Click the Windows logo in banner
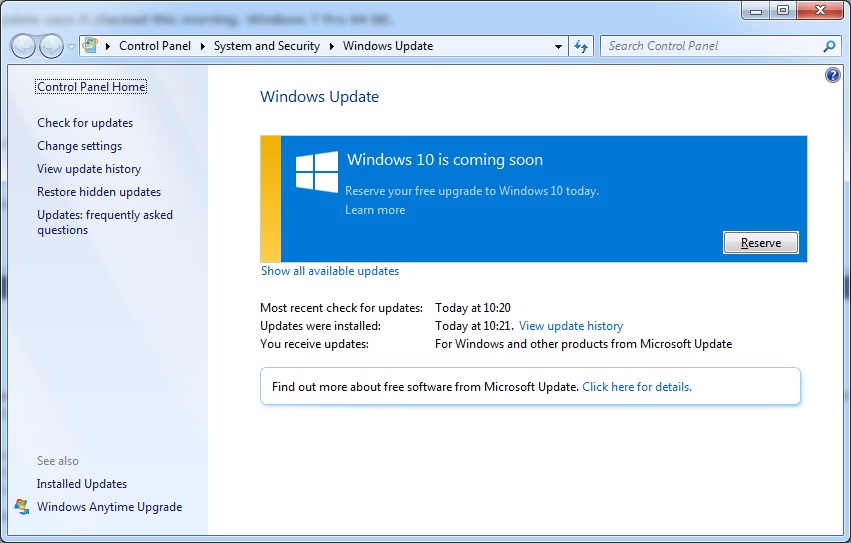Image resolution: width=851 pixels, height=543 pixels. [317, 172]
